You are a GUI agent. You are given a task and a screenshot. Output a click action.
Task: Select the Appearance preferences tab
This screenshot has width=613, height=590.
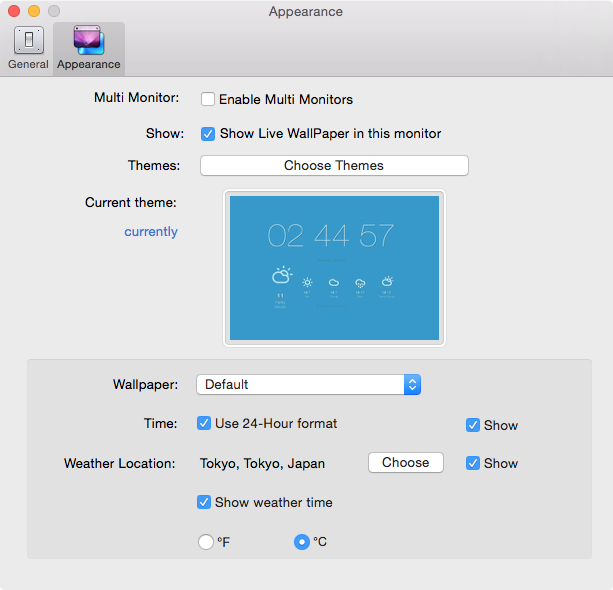(x=89, y=48)
